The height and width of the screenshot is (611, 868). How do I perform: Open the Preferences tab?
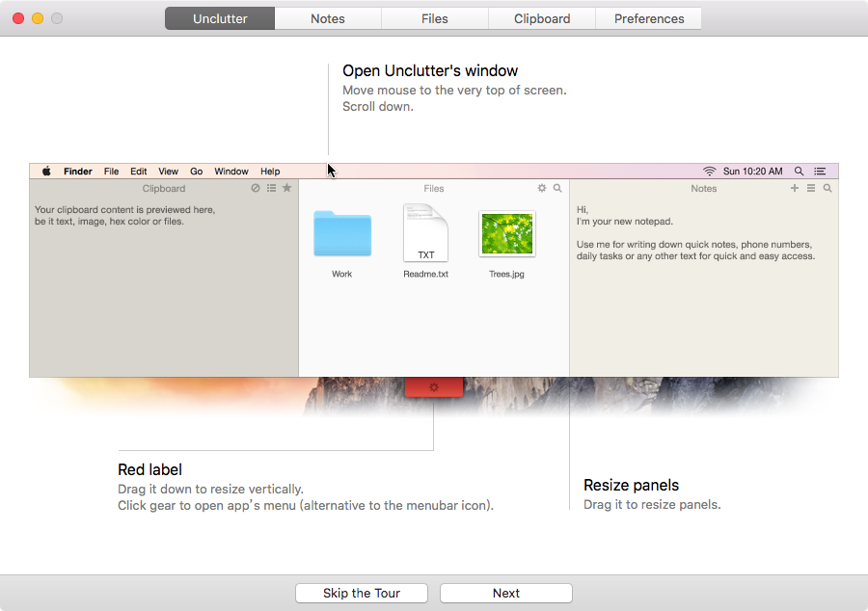[649, 19]
